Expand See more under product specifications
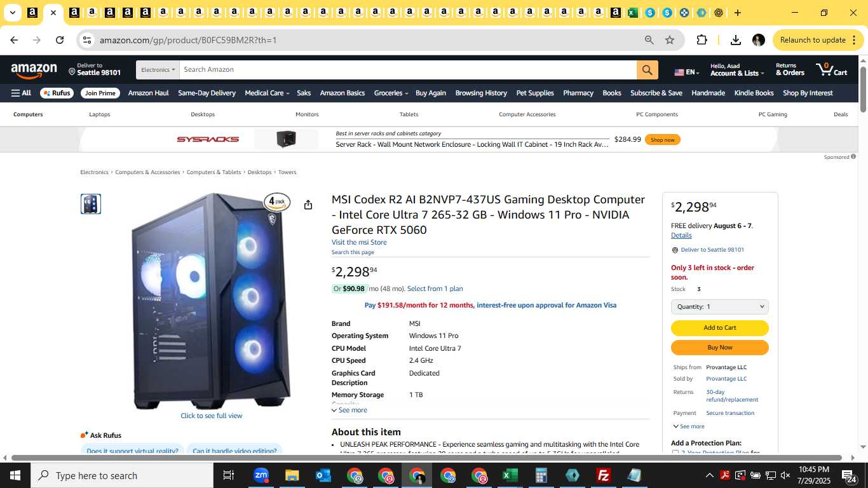Image resolution: width=868 pixels, height=488 pixels. click(x=349, y=410)
